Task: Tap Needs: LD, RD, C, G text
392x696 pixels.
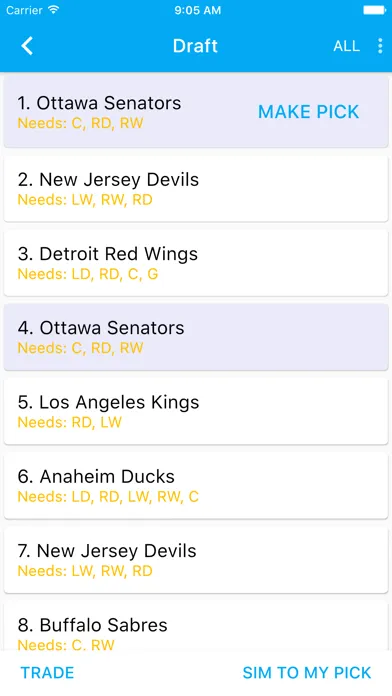Action: pos(88,274)
